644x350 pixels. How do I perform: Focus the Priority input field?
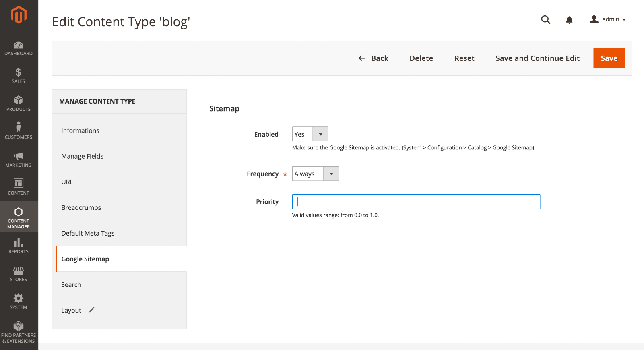click(x=416, y=202)
